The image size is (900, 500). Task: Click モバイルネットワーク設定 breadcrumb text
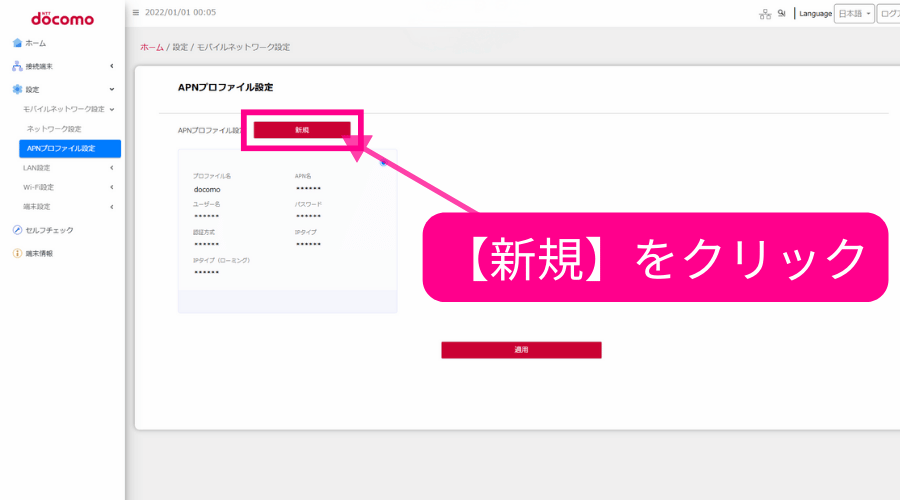pos(243,47)
